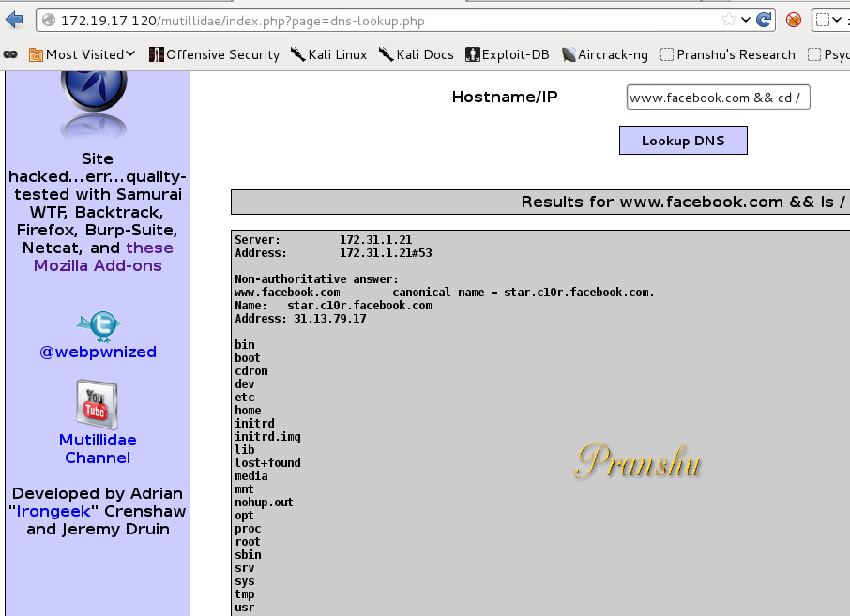
Task: Open the Pranshu's Research bookmark
Action: click(728, 54)
